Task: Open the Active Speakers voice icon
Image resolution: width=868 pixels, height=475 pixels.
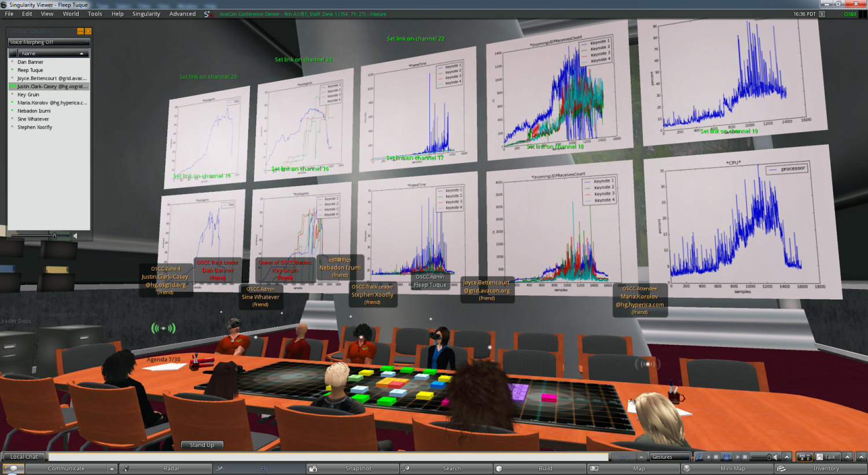Action: coord(804,457)
